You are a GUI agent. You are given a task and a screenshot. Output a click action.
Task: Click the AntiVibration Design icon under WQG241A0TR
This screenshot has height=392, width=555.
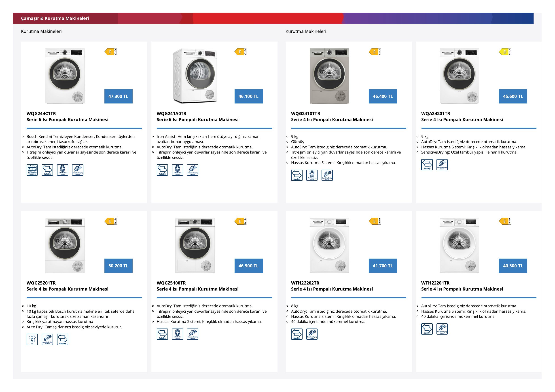point(177,170)
